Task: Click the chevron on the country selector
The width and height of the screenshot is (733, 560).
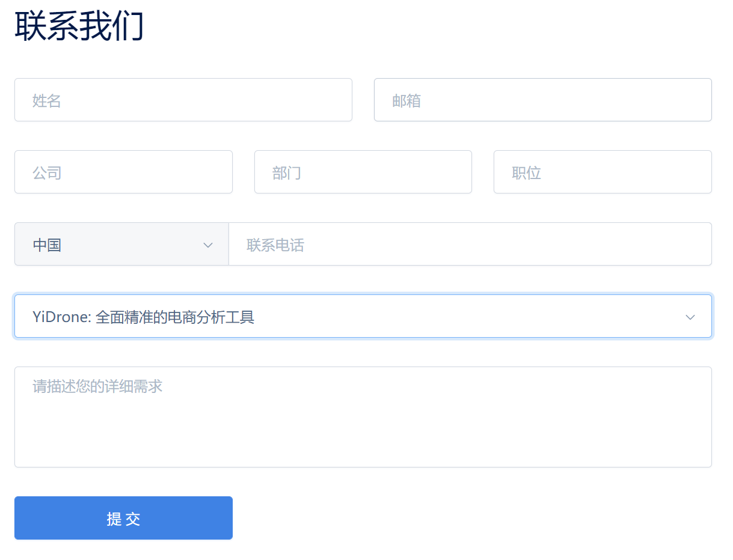Action: (207, 245)
